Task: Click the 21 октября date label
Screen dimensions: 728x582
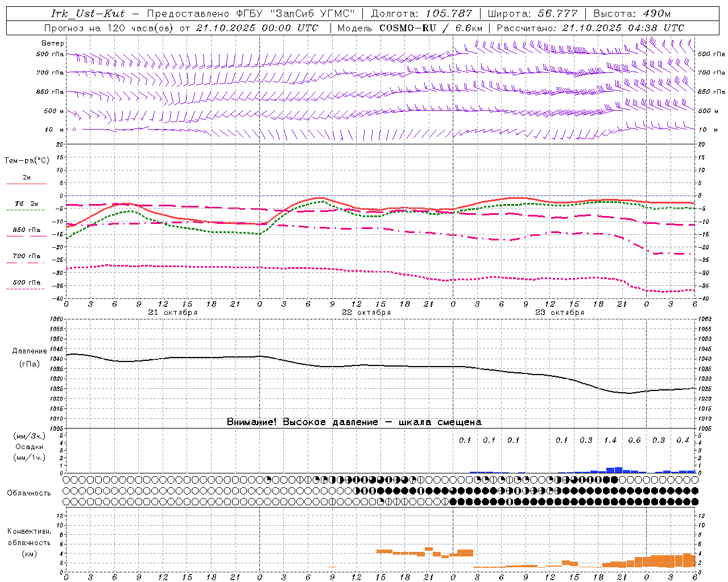Action: pos(173,313)
